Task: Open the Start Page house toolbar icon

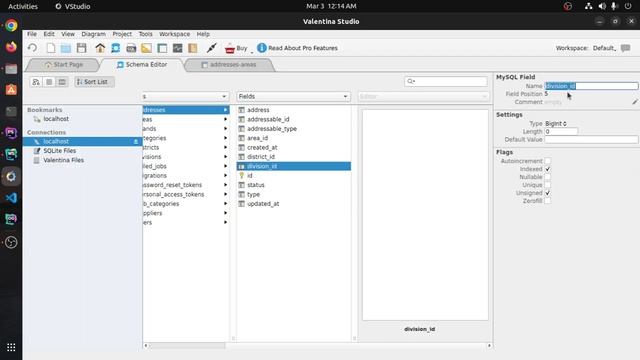Action: pos(100,48)
